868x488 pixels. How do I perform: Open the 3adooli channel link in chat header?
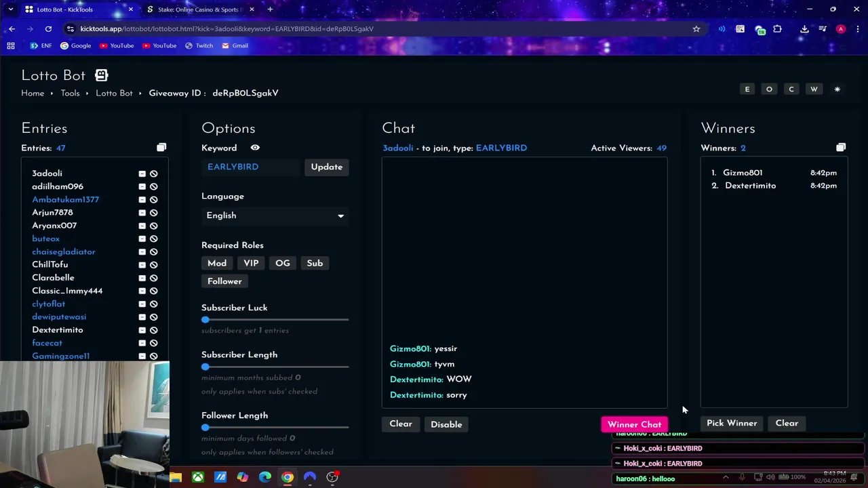[397, 148]
